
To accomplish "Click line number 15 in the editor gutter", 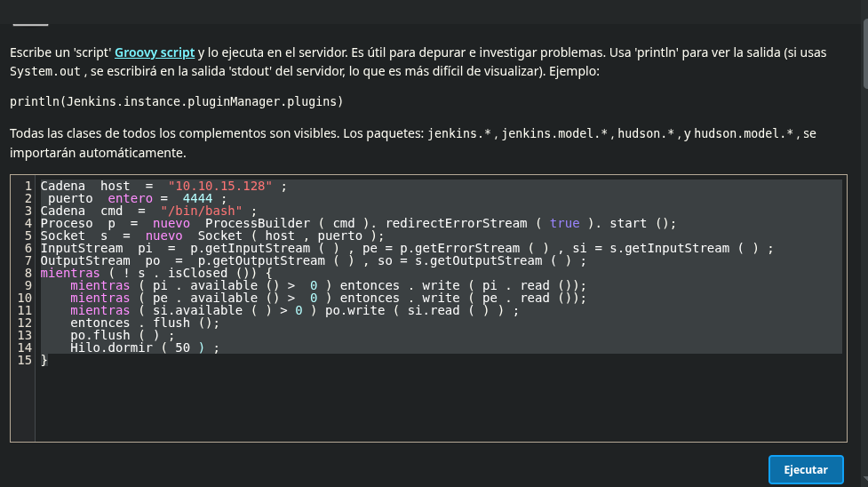I will pos(24,360).
